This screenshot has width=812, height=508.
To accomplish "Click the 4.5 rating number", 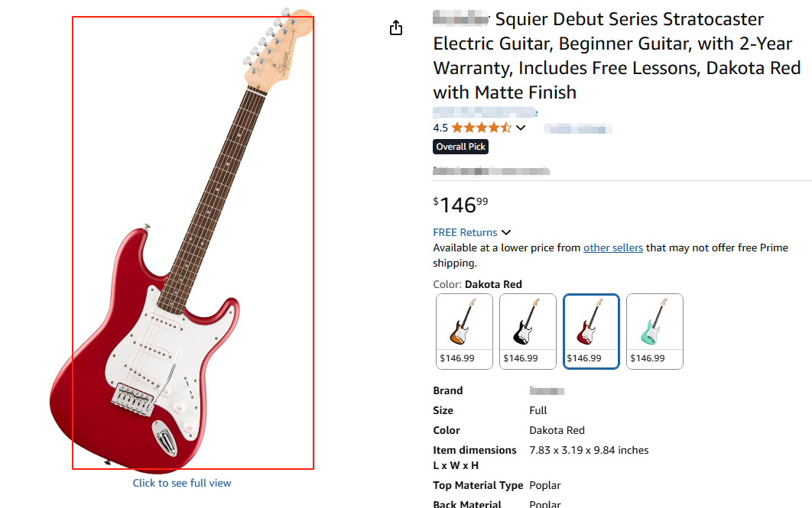I will pyautogui.click(x=440, y=128).
